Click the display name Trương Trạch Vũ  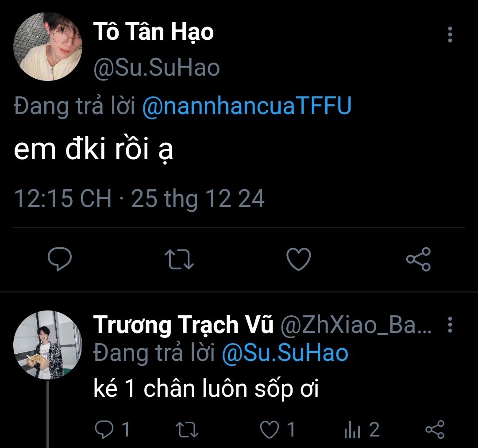click(x=183, y=325)
